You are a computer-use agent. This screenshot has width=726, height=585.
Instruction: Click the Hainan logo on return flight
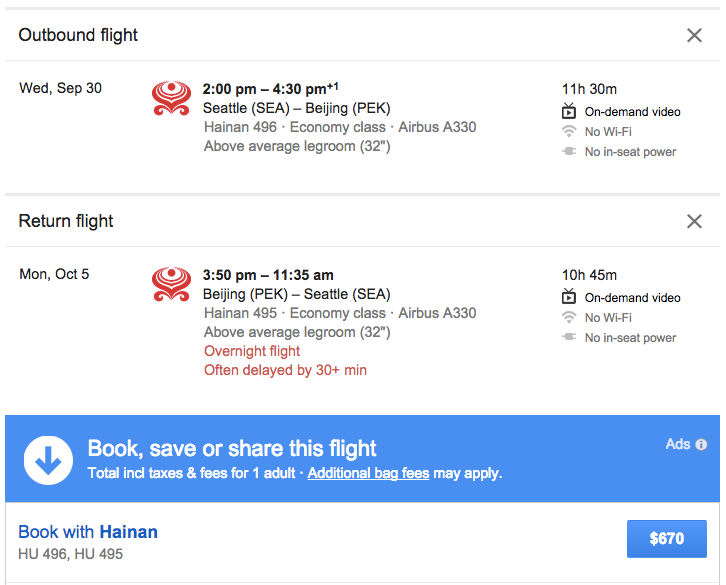click(x=171, y=284)
